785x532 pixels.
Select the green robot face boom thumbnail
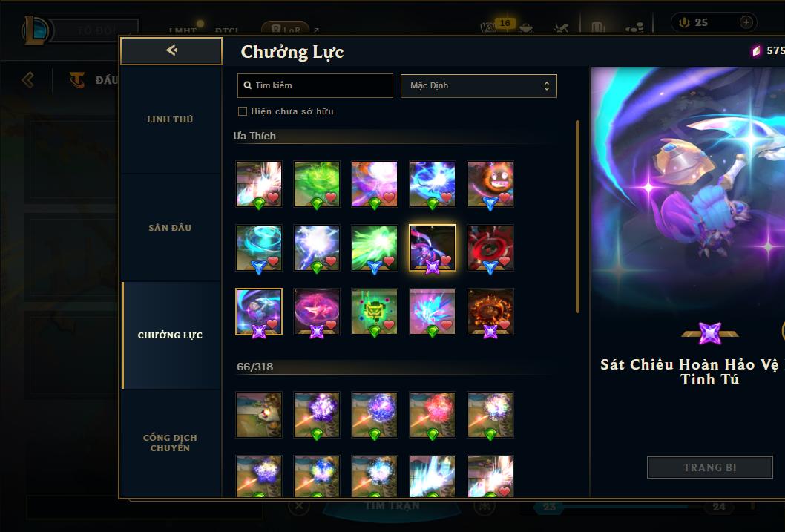click(375, 312)
